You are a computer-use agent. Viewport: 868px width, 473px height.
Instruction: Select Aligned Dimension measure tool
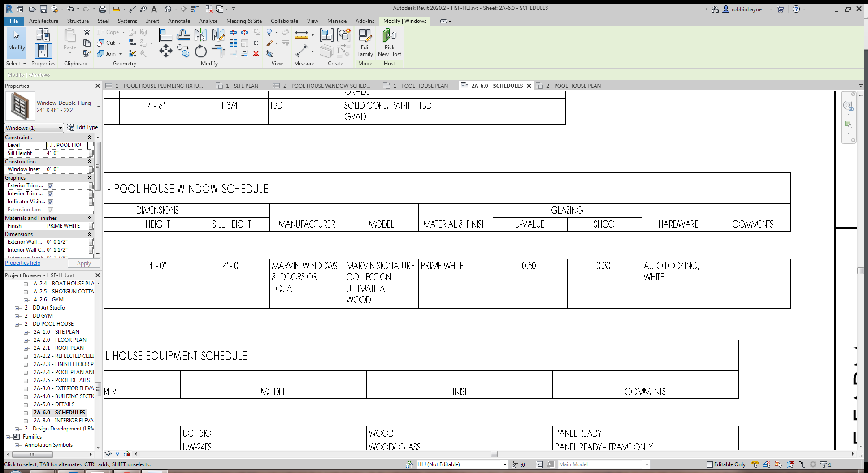[301, 34]
